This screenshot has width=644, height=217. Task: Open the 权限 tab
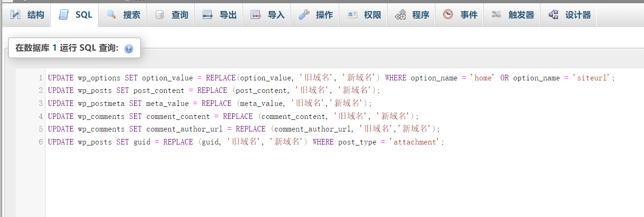tap(363, 15)
